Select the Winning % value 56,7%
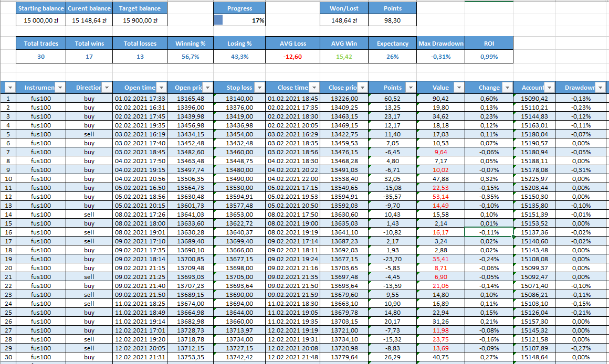 pyautogui.click(x=190, y=57)
